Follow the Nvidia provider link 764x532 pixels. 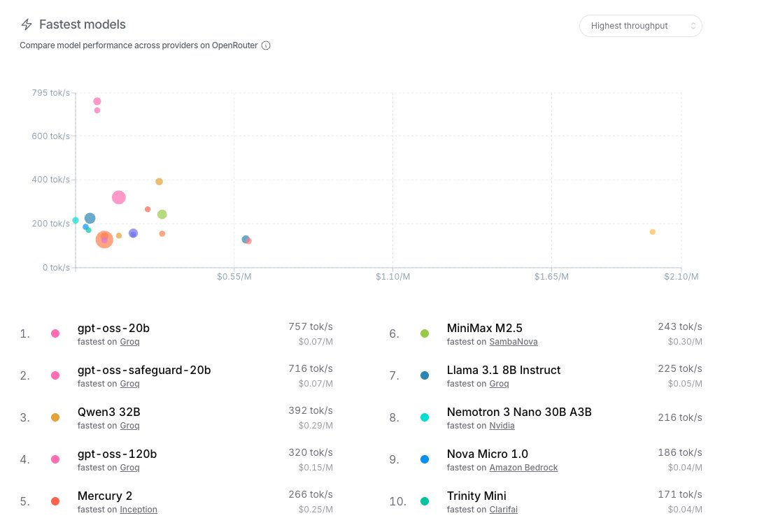click(502, 426)
